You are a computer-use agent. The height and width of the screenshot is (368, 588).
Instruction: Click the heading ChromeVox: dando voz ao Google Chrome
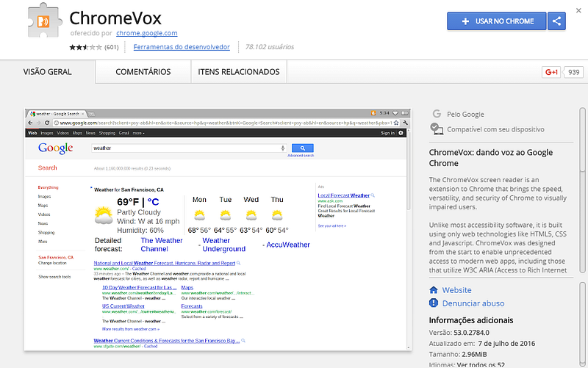click(x=490, y=158)
